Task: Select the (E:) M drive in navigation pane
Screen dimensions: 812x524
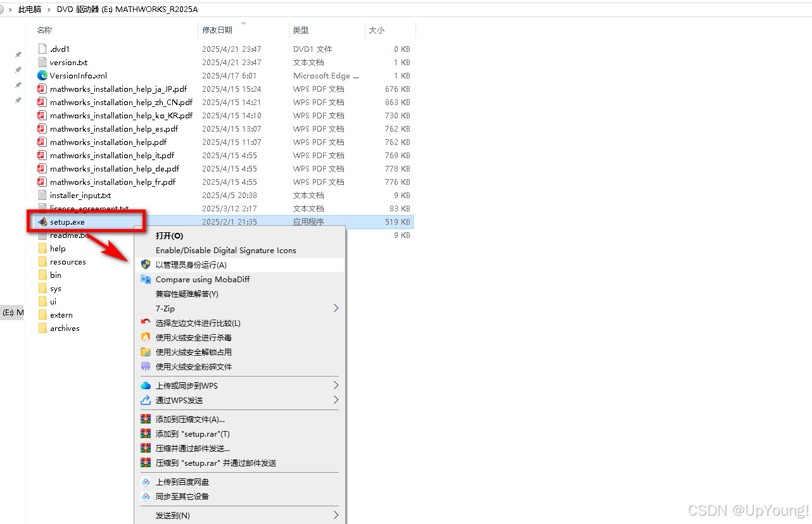Action: (x=13, y=313)
